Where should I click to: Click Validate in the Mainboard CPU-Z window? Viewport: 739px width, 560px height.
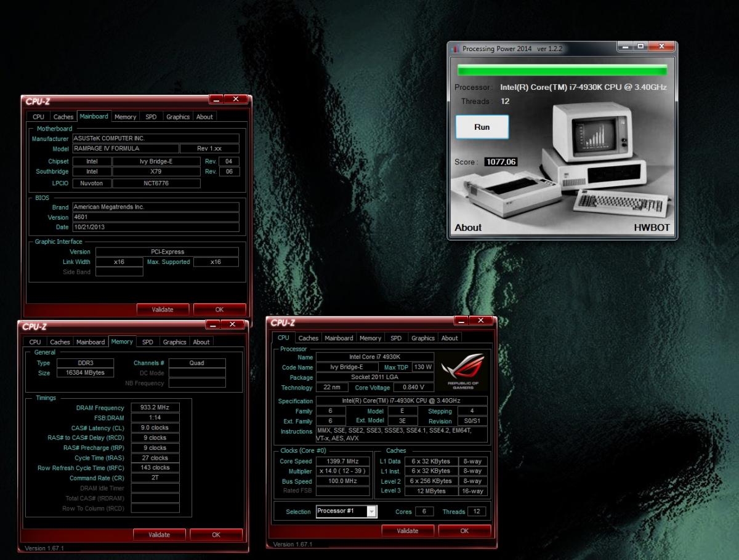163,310
